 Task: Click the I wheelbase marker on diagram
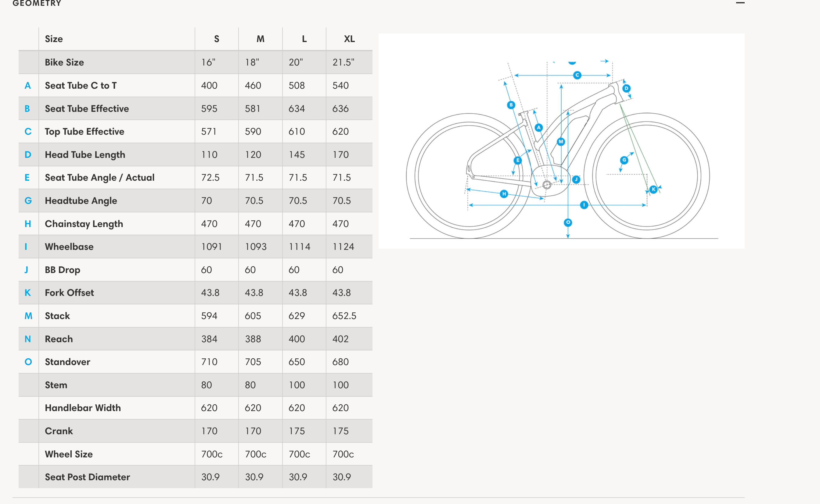point(584,205)
